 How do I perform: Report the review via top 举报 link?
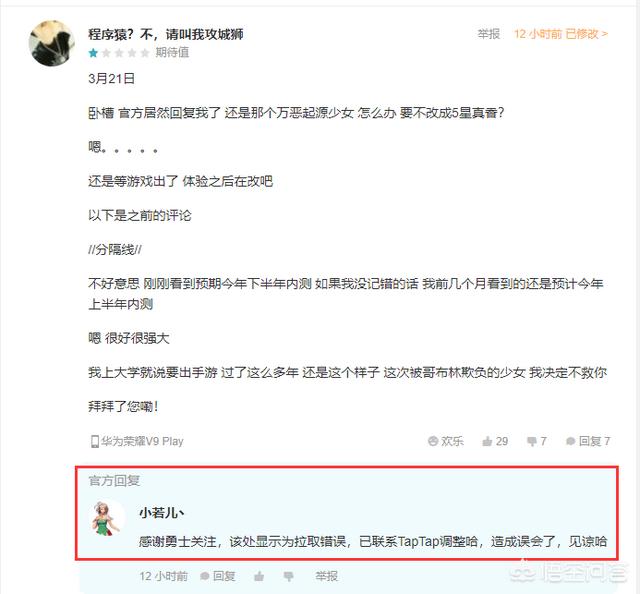coord(489,34)
